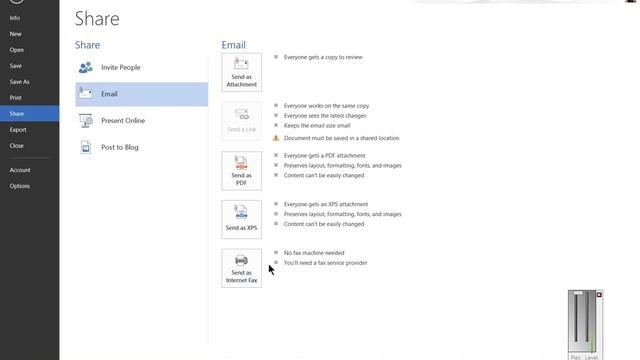Click the Send as Attachment button

242,72
